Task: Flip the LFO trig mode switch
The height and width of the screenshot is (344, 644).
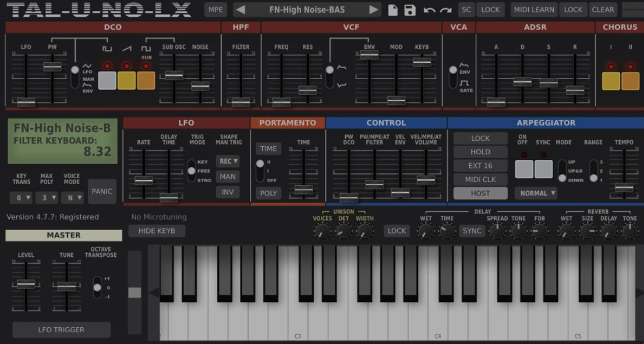Action: tap(192, 171)
